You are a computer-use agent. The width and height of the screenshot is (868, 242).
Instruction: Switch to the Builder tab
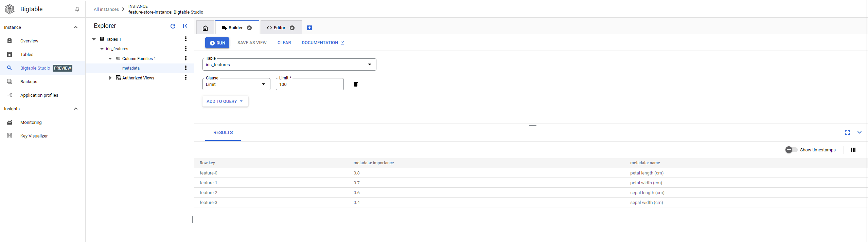click(237, 28)
